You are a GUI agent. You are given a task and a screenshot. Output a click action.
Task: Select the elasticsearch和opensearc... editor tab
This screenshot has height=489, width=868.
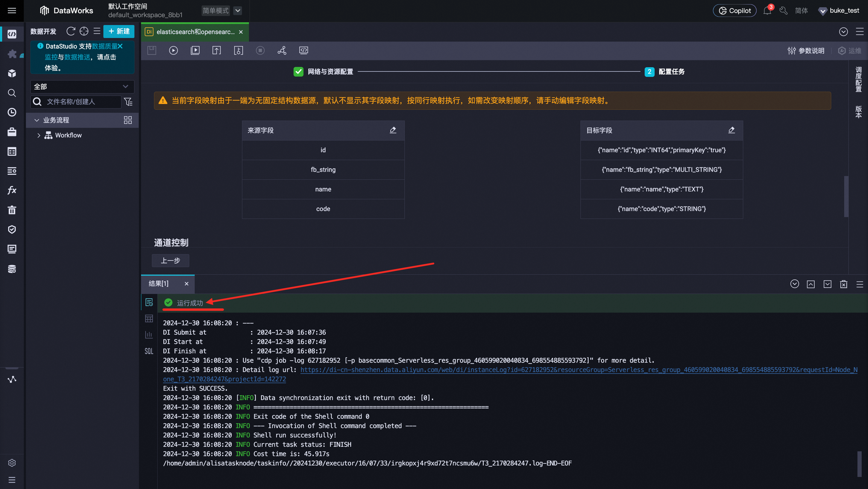point(195,32)
